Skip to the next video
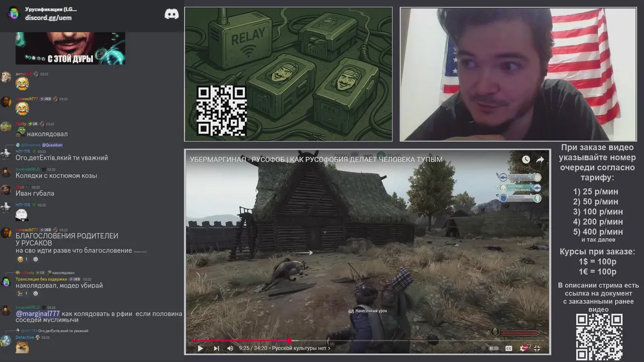The width and height of the screenshot is (644, 362). tap(216, 348)
